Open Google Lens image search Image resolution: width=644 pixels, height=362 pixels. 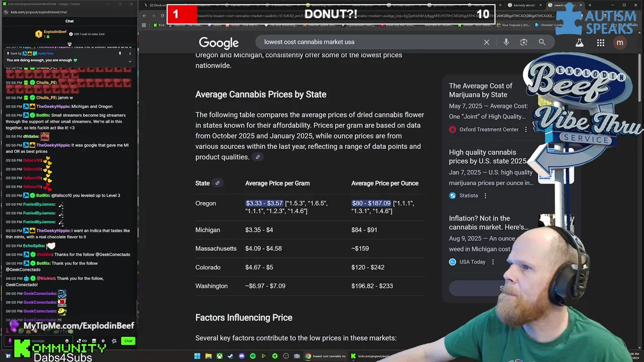tap(524, 42)
